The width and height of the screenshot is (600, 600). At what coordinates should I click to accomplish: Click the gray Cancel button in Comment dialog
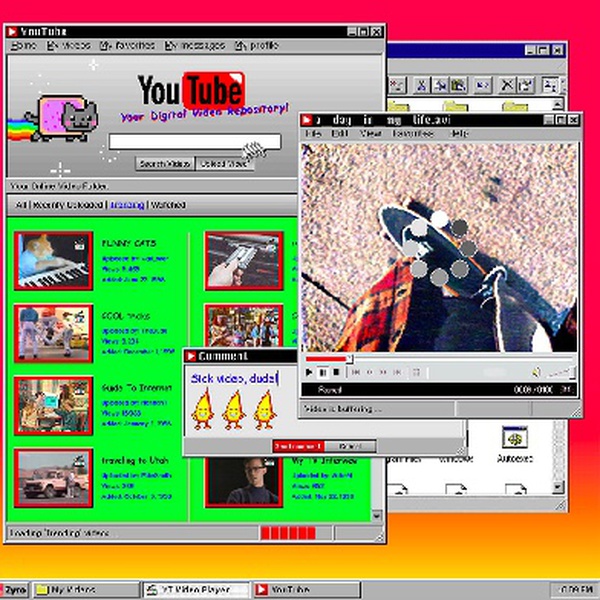[351, 446]
